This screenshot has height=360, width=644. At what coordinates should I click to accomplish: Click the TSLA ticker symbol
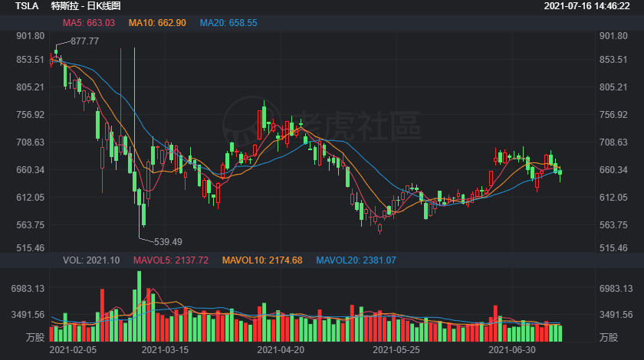[27, 6]
